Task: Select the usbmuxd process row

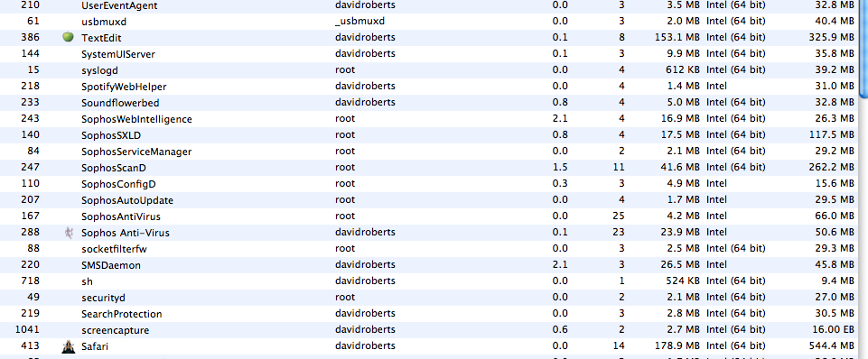Action: [x=429, y=22]
